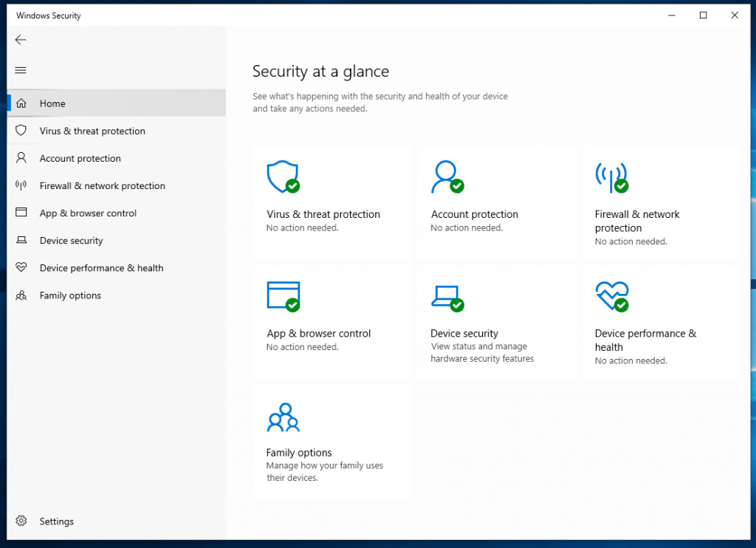Open the Settings label in the sidebar
The width and height of the screenshot is (756, 548).
[x=56, y=521]
